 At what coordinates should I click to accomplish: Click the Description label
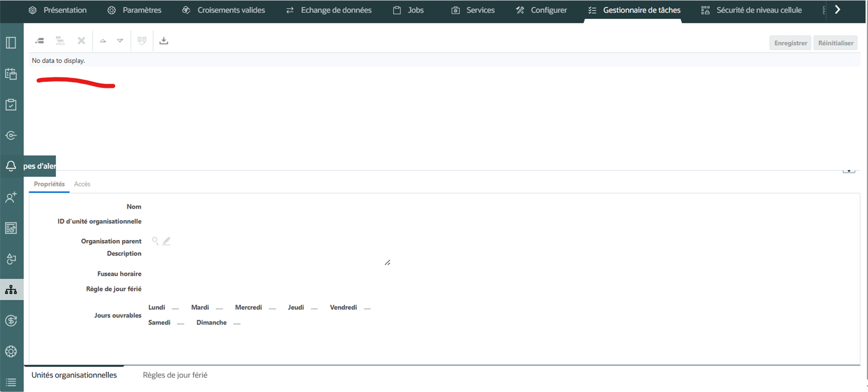124,254
